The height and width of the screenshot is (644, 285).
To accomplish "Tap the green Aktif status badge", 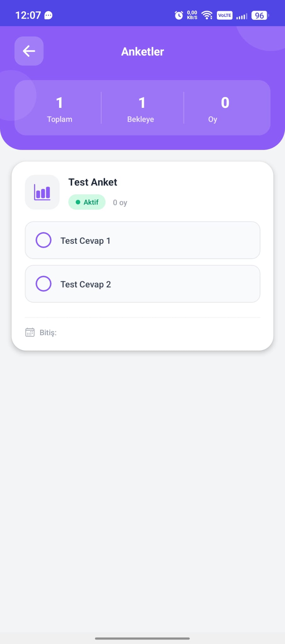I will (x=87, y=202).
